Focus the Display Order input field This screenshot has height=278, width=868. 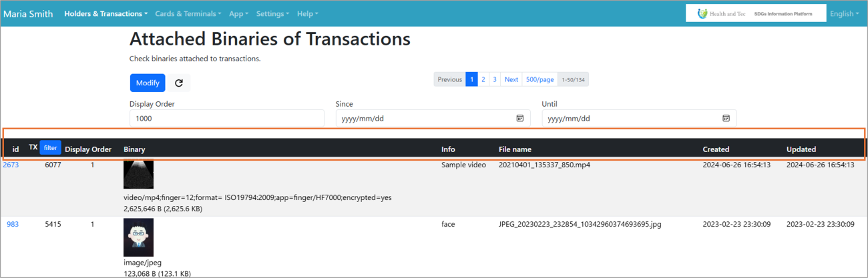[x=226, y=118]
